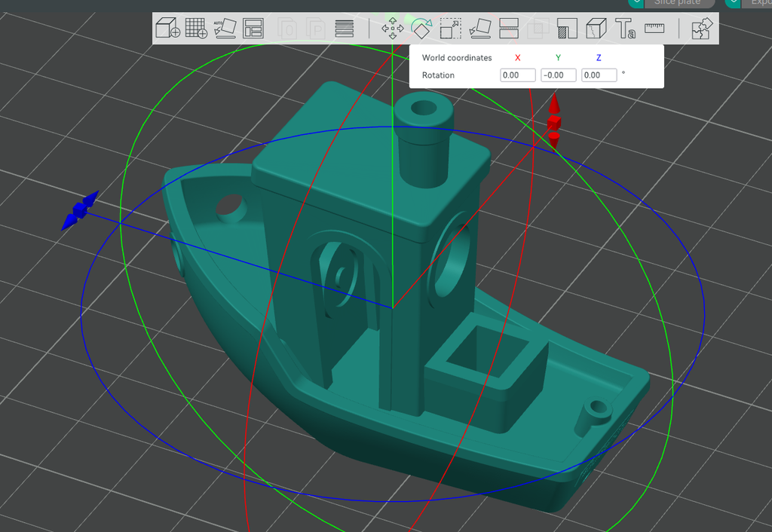Open the assembly view tool

[596, 29]
